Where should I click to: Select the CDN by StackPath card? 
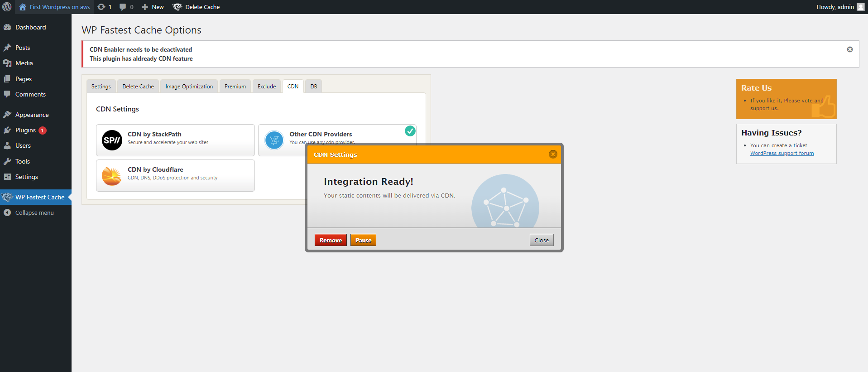tap(175, 140)
